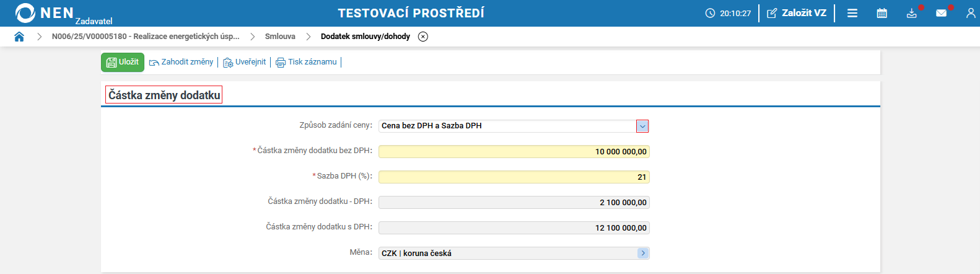Click Uveřejnit to publish
The image size is (980, 274).
click(245, 62)
